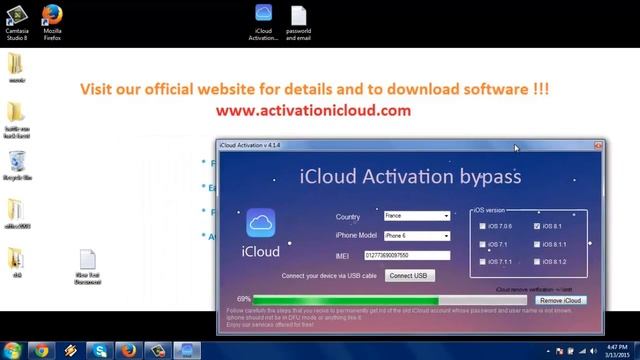640x360 pixels.
Task: Click the network signal tray icon
Action: (x=582, y=351)
